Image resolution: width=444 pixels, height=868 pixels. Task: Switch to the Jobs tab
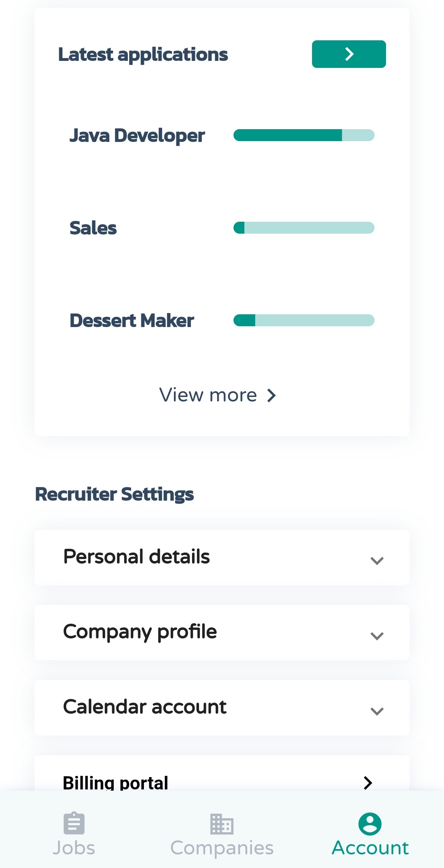(73, 834)
